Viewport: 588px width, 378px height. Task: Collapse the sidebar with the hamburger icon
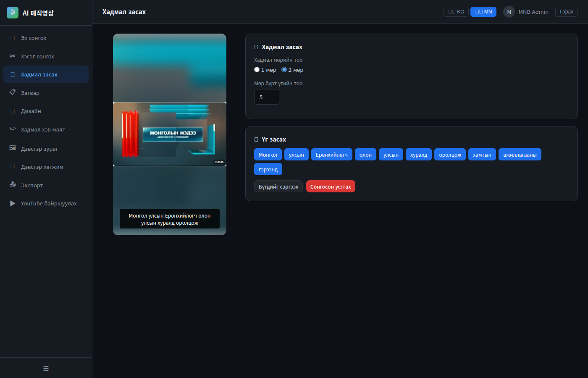(46, 368)
